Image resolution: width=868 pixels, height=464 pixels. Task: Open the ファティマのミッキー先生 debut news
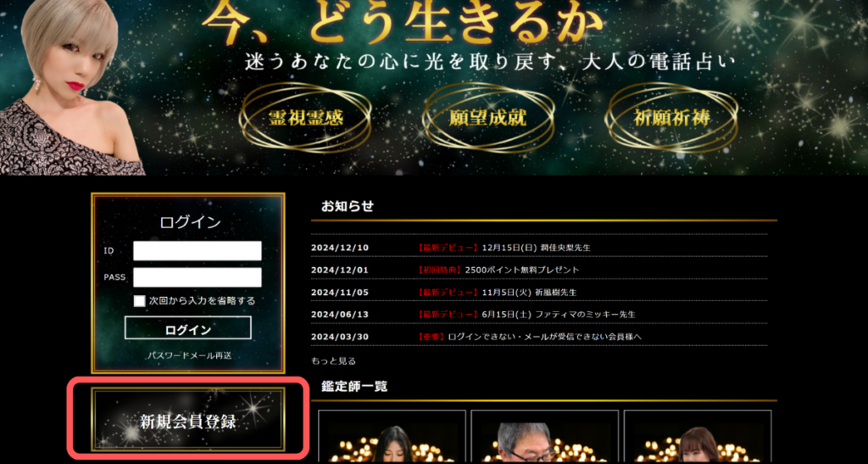click(549, 314)
